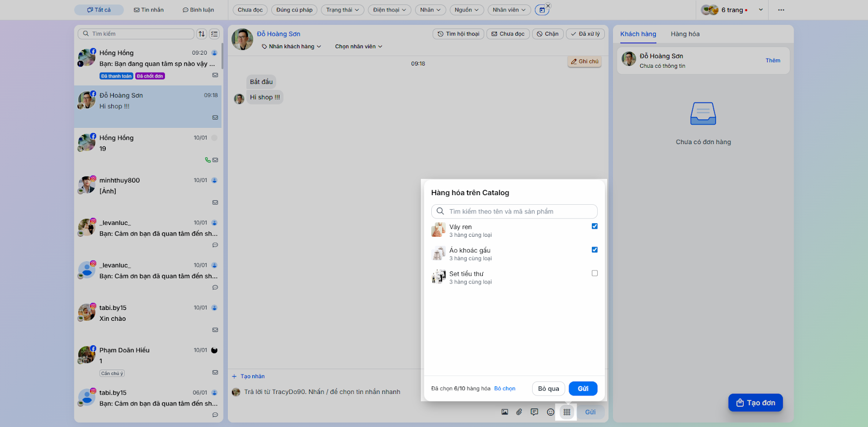Click the green phone icon on Hồng Hồng row
Image resolution: width=868 pixels, height=427 pixels.
(x=208, y=160)
